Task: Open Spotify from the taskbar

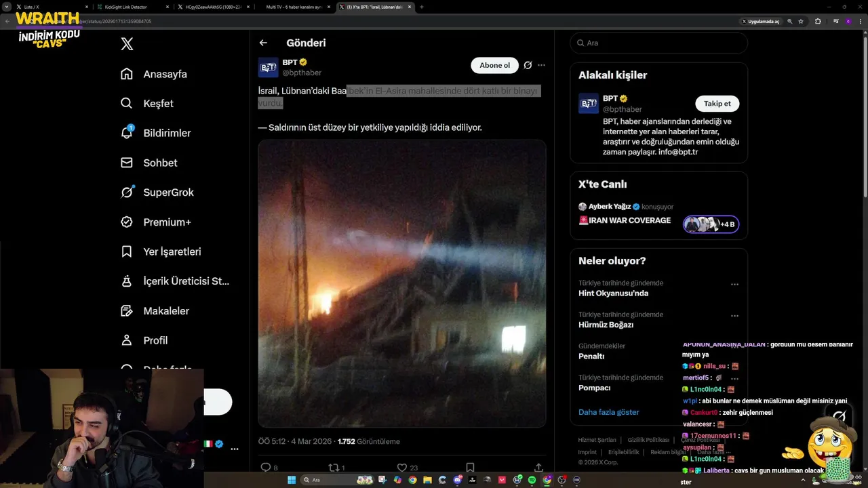Action: point(532,480)
